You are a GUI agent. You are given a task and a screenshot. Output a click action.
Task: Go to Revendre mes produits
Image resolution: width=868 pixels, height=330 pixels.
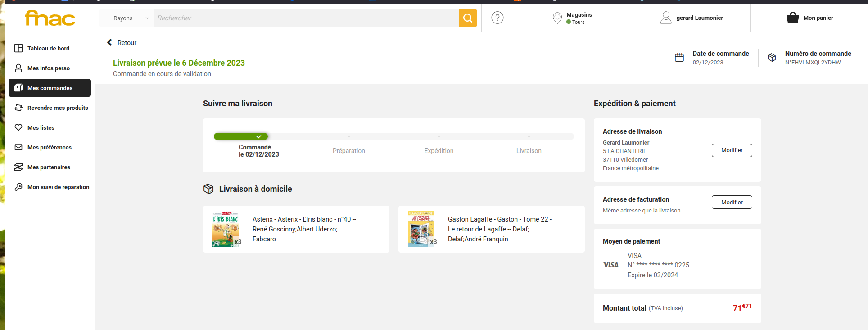coord(57,108)
